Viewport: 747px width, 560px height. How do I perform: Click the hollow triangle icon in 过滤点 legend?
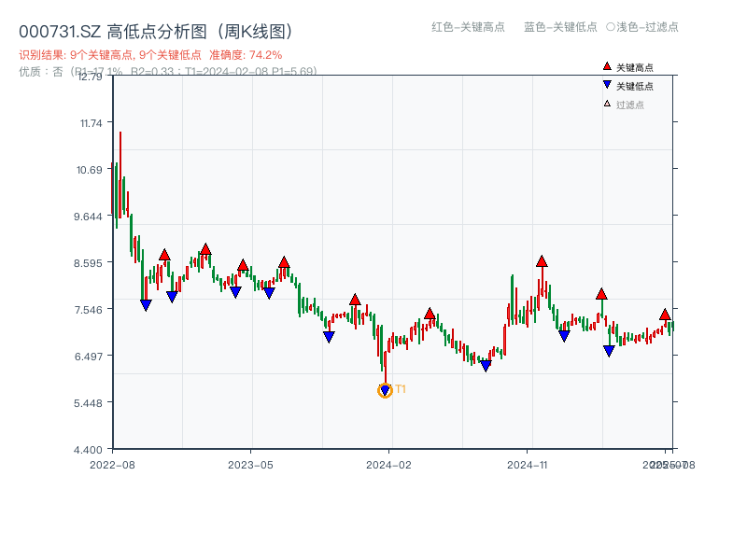[x=607, y=104]
